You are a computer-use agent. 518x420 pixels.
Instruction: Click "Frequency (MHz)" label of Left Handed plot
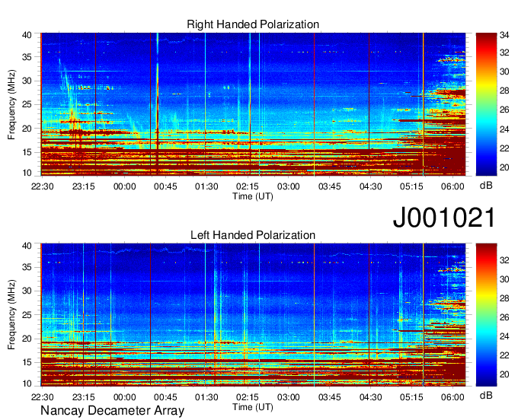11,315
